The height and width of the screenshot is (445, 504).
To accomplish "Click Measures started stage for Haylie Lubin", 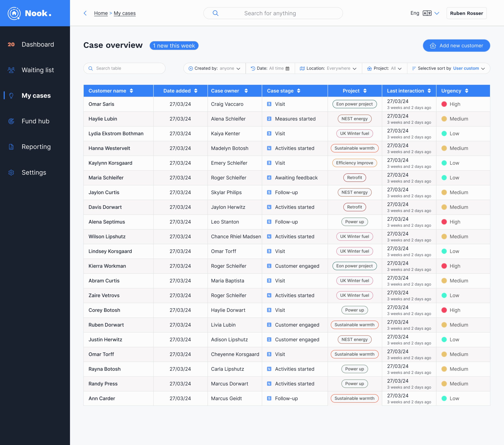I will click(295, 119).
